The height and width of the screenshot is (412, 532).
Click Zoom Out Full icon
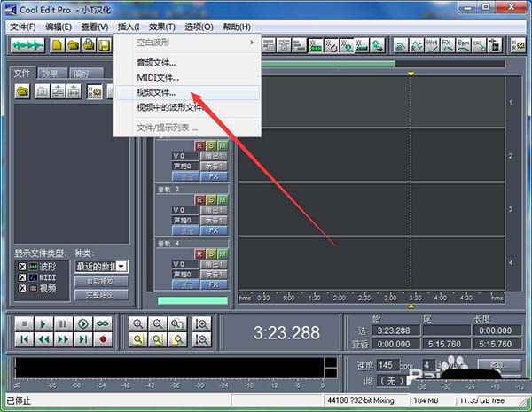click(177, 324)
